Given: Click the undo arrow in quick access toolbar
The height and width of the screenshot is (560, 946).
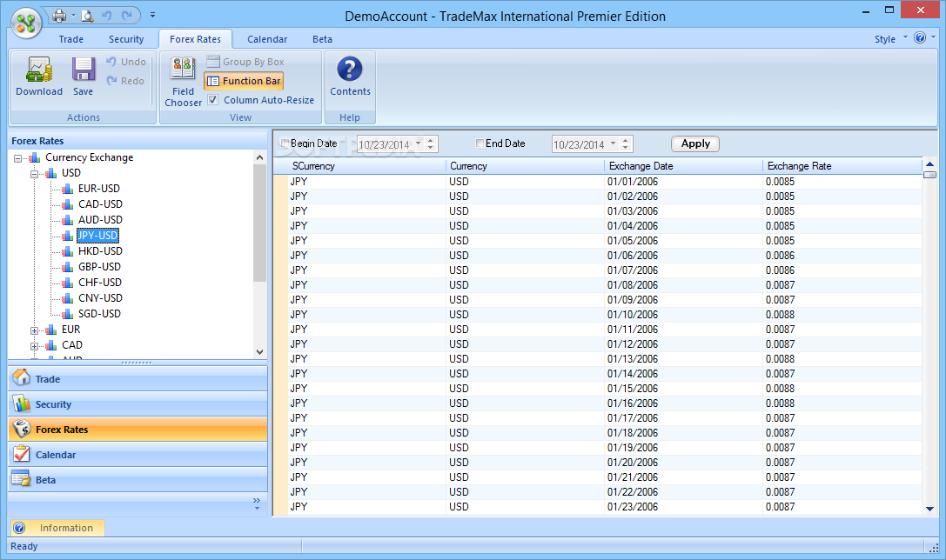Looking at the screenshot, I should click(x=107, y=16).
